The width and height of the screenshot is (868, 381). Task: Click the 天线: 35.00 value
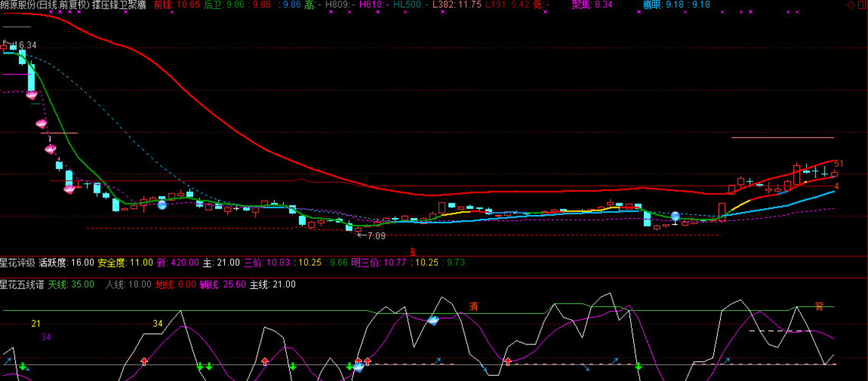tap(71, 284)
